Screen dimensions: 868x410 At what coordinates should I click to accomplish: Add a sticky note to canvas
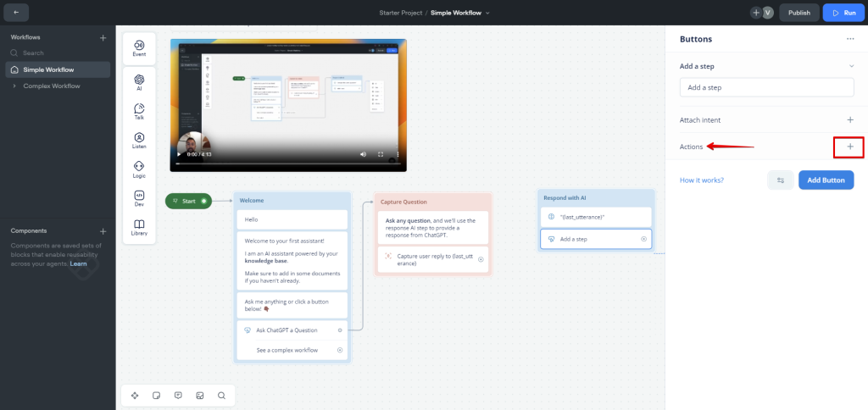click(157, 396)
